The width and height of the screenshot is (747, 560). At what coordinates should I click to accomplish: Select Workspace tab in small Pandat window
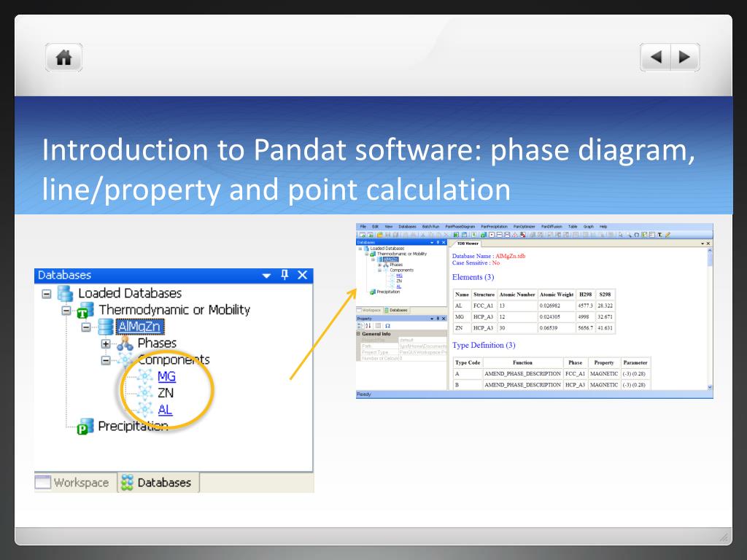click(369, 310)
